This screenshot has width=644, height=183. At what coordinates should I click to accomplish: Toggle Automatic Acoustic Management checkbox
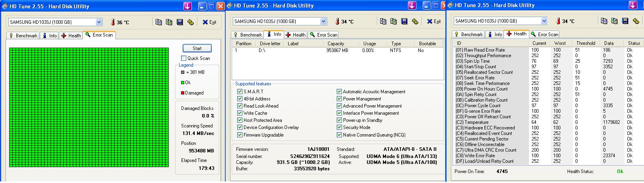click(339, 91)
